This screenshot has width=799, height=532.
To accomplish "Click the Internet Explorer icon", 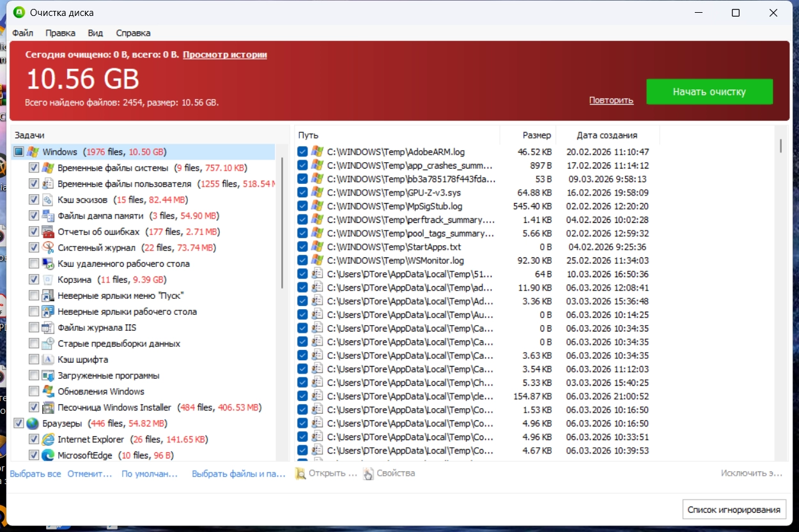I will coord(48,439).
